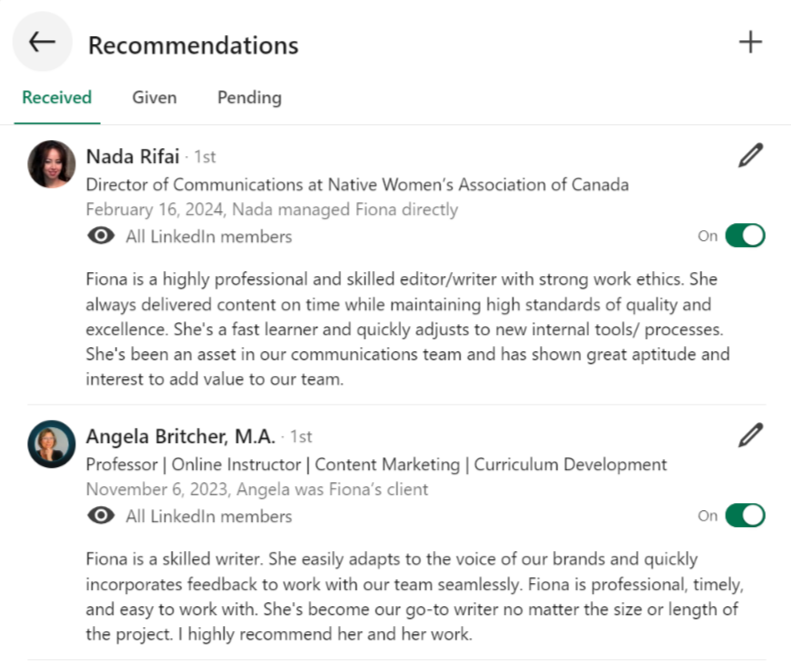The image size is (791, 661).
Task: Click the plus icon to add recommendation
Action: (750, 42)
